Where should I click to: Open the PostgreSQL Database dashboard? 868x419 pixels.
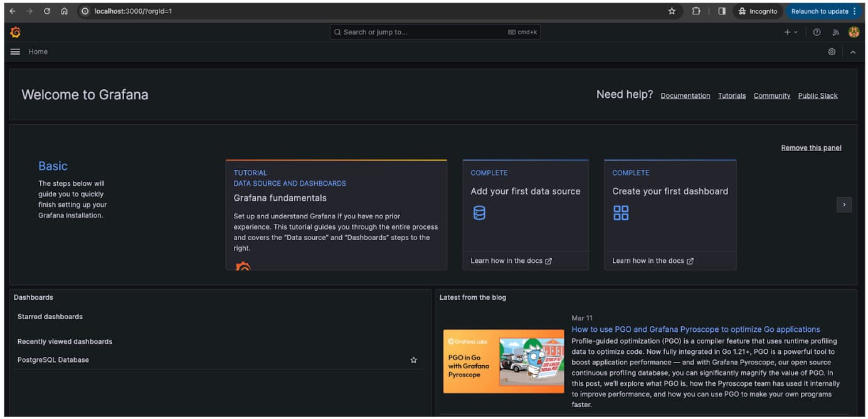[53, 360]
